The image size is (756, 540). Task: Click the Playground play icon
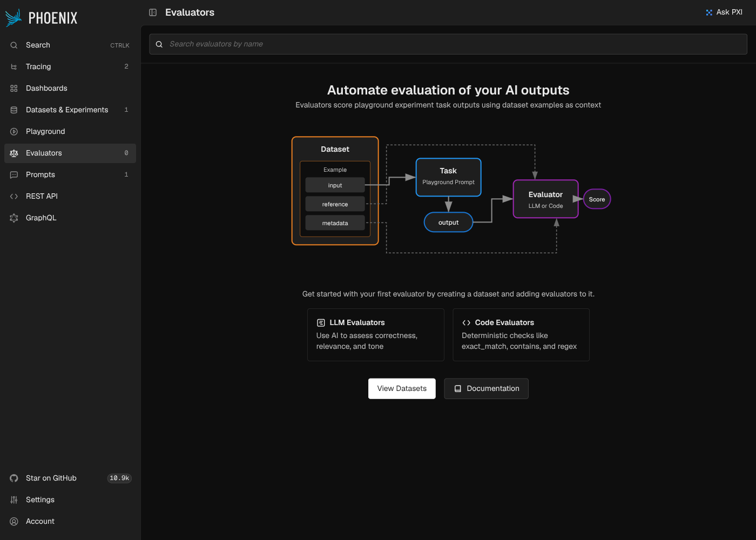[14, 132]
